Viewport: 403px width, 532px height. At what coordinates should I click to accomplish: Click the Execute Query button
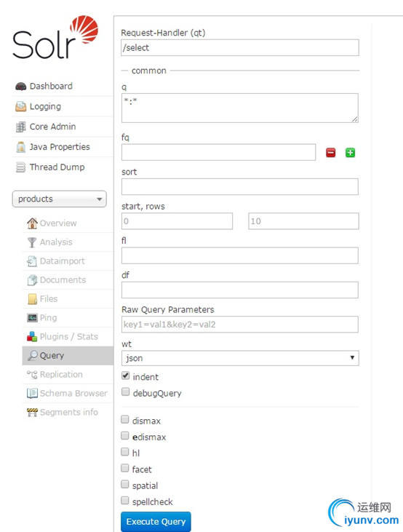tap(156, 522)
